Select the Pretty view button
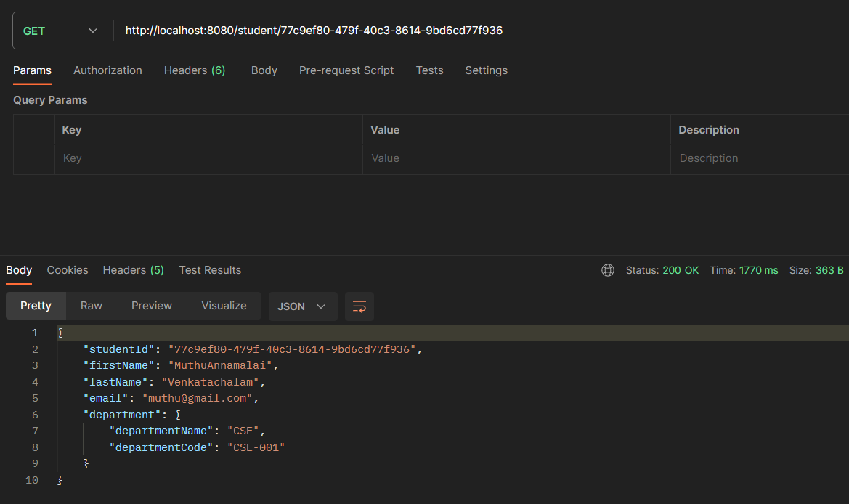The width and height of the screenshot is (849, 504). pos(36,306)
